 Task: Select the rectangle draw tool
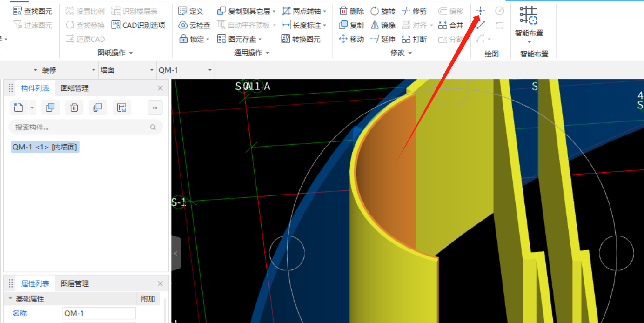(x=500, y=25)
